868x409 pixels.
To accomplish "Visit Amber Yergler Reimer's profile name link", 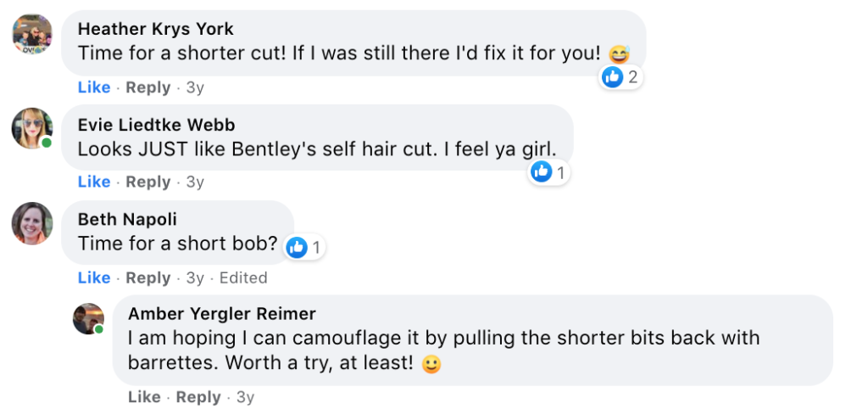I will point(221,315).
